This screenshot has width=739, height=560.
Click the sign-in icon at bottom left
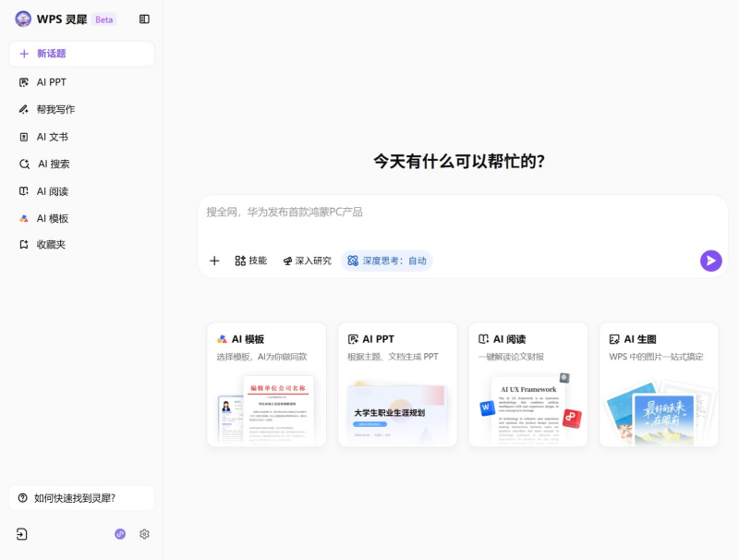pos(20,534)
